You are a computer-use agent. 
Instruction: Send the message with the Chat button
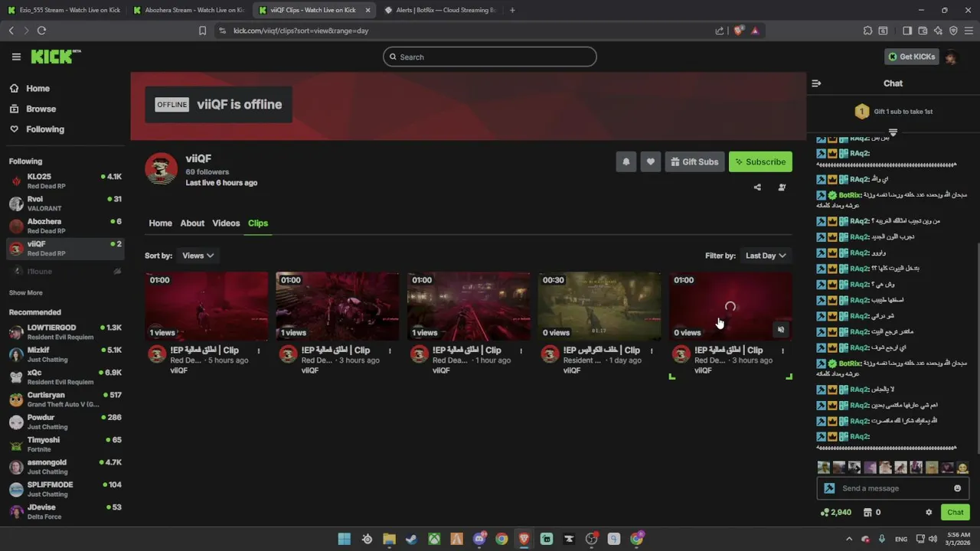955,513
